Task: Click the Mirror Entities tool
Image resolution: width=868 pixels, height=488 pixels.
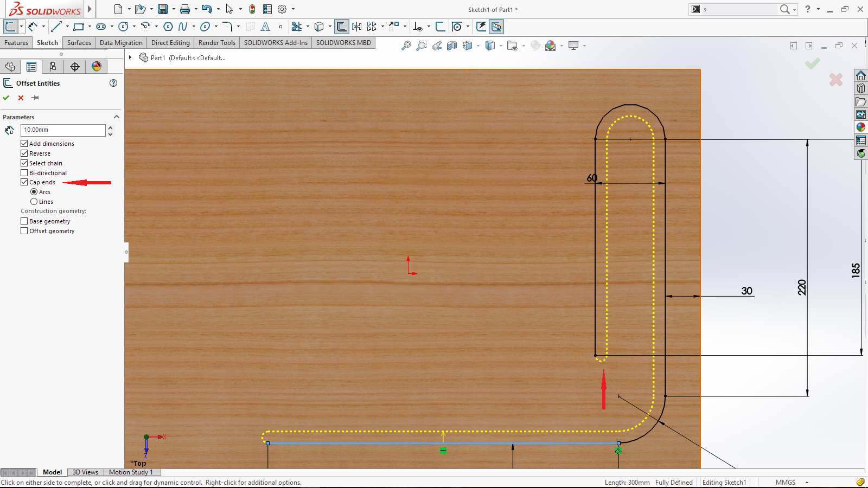Action: [x=356, y=27]
